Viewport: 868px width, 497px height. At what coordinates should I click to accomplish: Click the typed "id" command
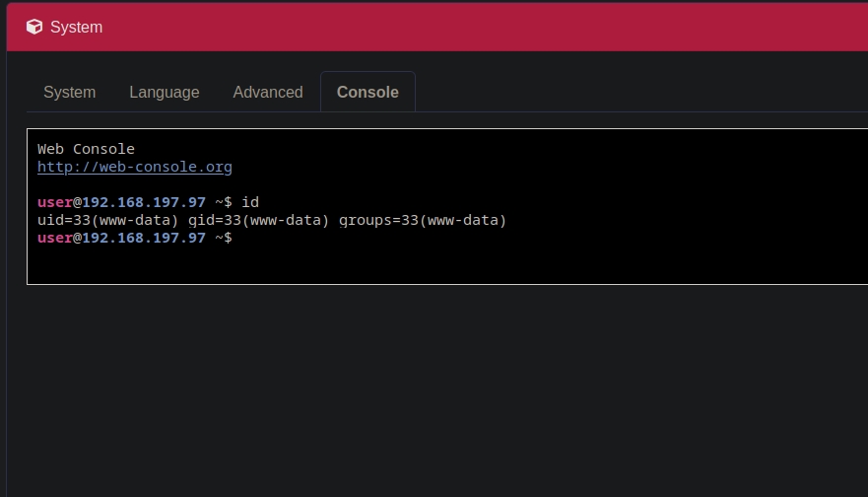click(250, 202)
